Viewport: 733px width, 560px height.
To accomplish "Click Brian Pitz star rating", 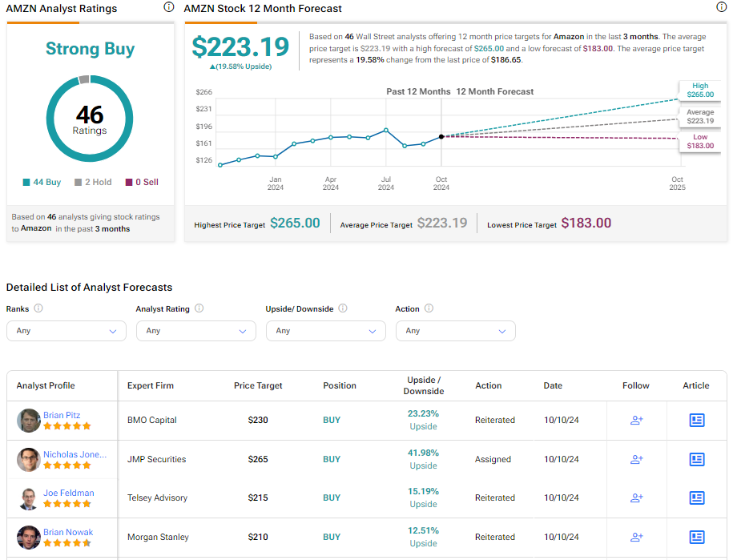I will tap(66, 426).
